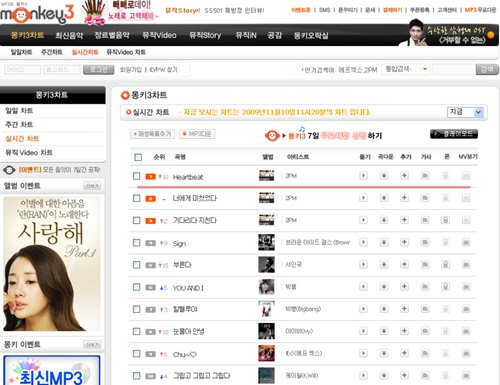Open the 뮤직Video menu
Image resolution: width=500 pixels, height=385 pixels.
[159, 35]
